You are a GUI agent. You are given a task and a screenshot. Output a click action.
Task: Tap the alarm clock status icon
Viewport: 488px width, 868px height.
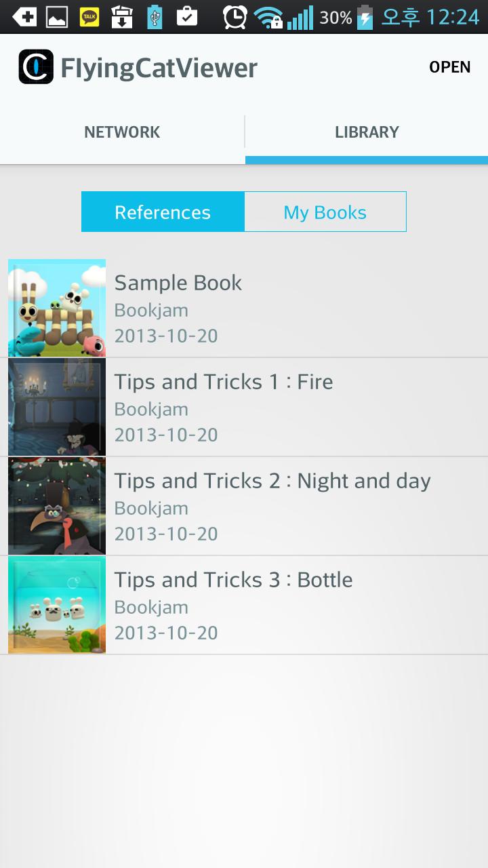[235, 17]
